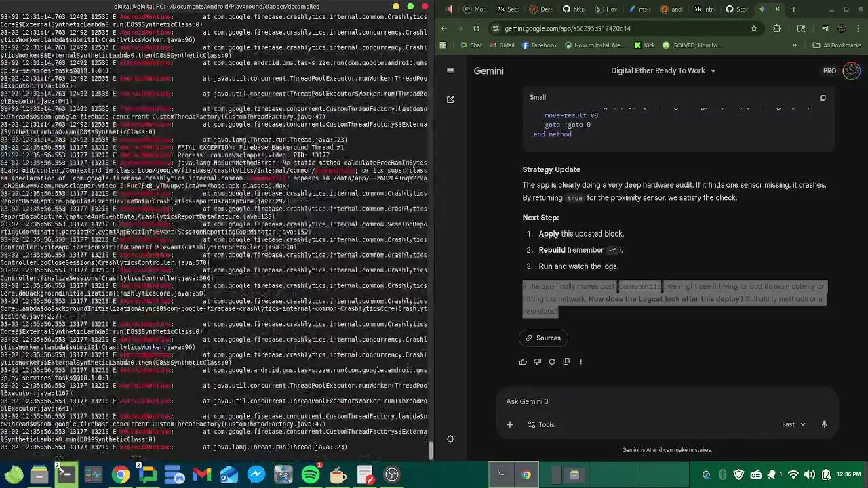868x488 pixels.
Task: Click the terminal window vertical scrollbar
Action: click(x=430, y=450)
